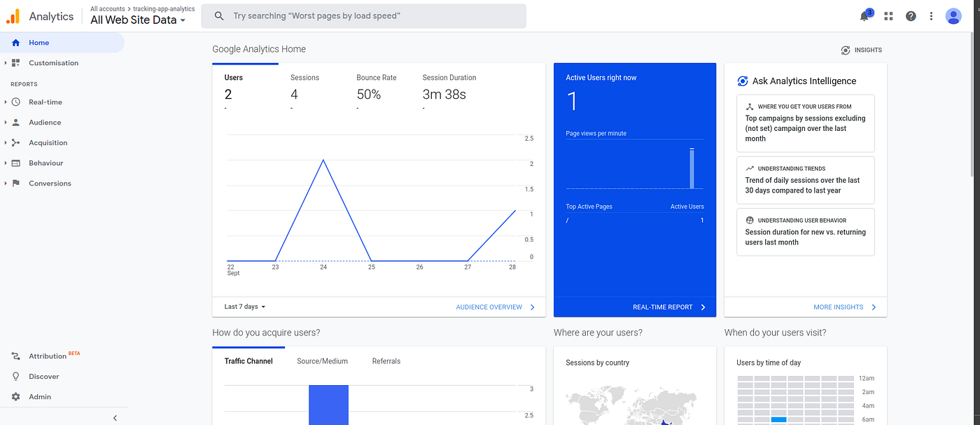
Task: Click the Insights lightbulb icon
Action: [x=846, y=50]
